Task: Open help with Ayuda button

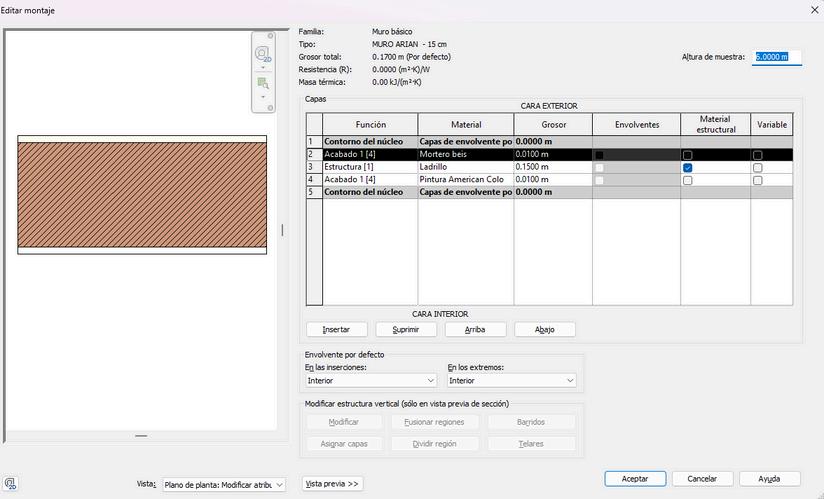Action: 769,479
